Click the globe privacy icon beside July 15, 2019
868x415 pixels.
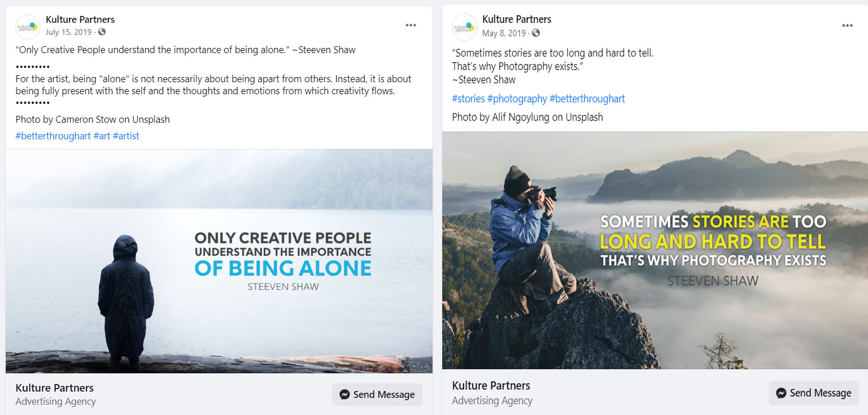pos(102,32)
